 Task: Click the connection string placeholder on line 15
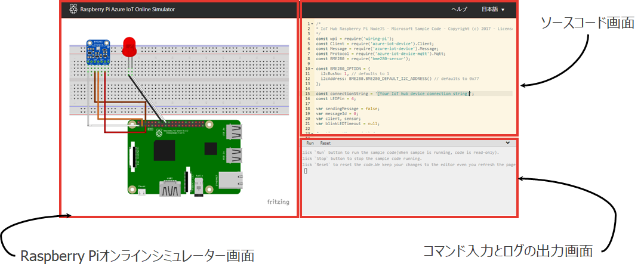[423, 94]
